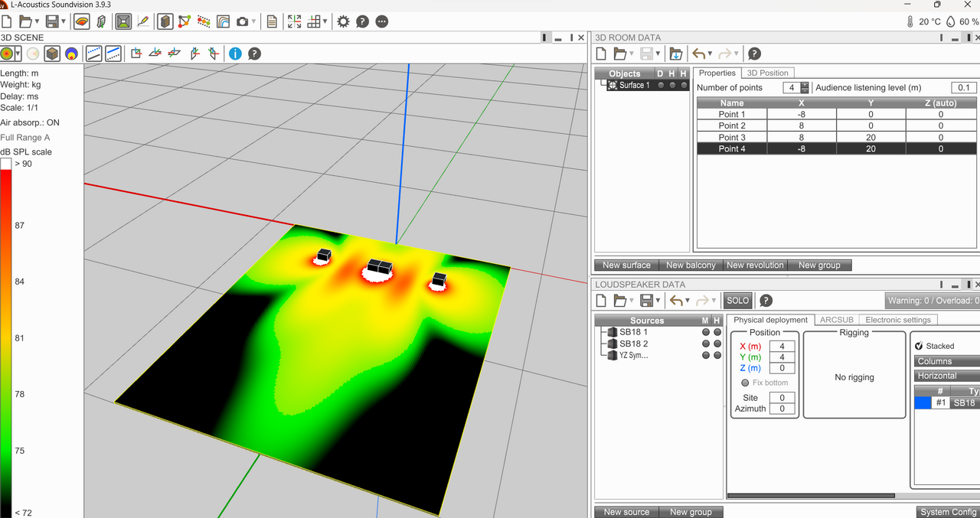Click the New revolution button
Viewport: 980px width, 518px height.
tap(755, 266)
